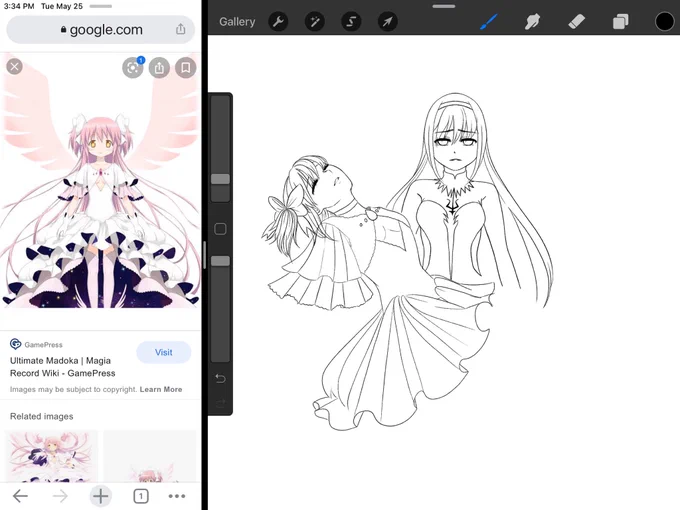Viewport: 680px width, 510px height.
Task: Select the 'Related images' heading text
Action: pos(42,416)
